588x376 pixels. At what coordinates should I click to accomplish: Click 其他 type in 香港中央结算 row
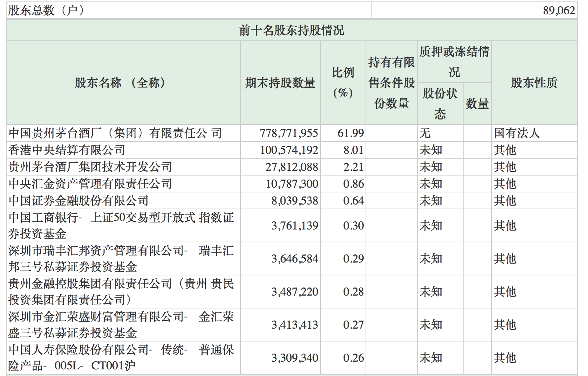(505, 150)
